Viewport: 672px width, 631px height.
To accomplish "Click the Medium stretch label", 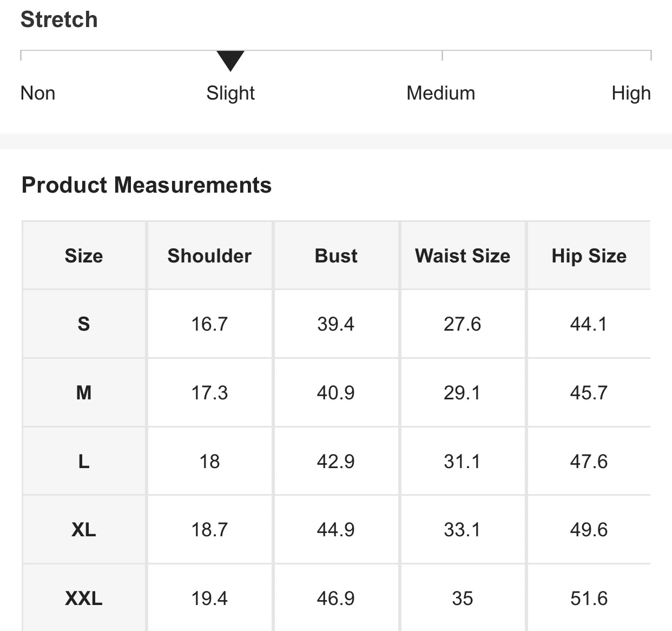I will tap(440, 93).
